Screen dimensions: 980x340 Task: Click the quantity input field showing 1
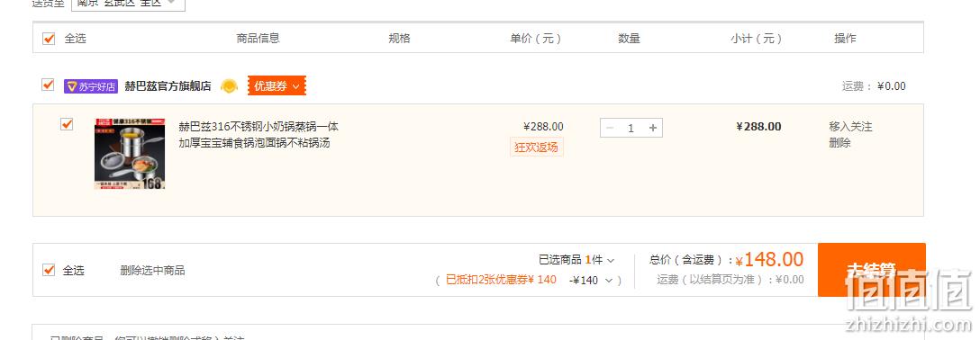click(631, 128)
